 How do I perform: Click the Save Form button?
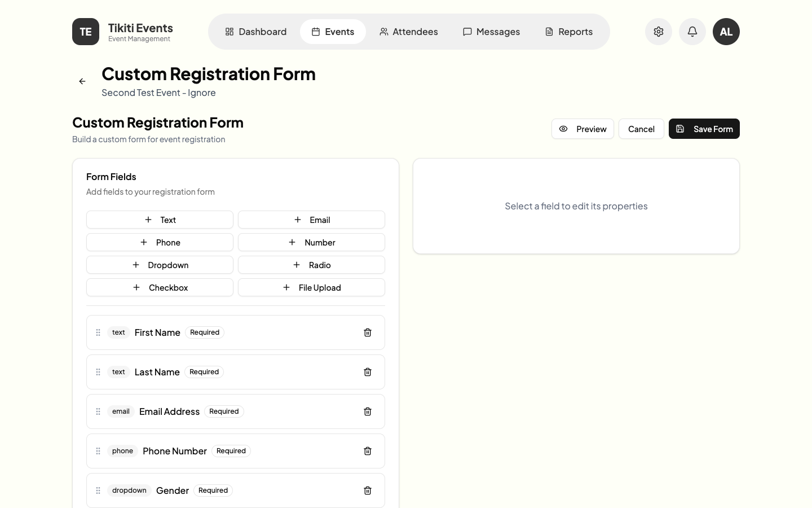704,129
